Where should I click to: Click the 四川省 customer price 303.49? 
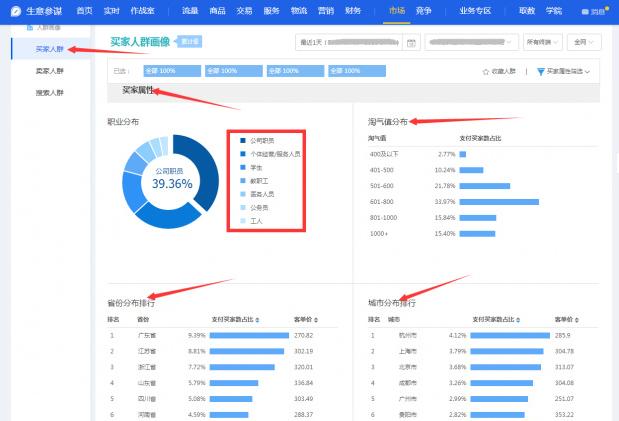pyautogui.click(x=304, y=398)
